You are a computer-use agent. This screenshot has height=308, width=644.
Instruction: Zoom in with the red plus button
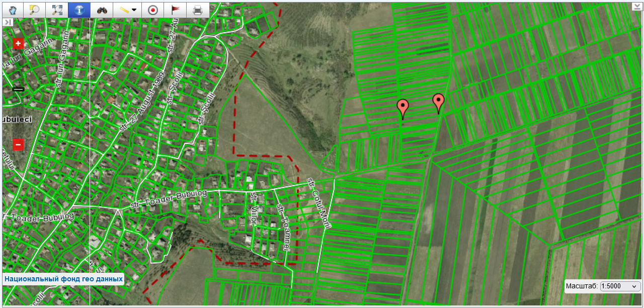18,43
